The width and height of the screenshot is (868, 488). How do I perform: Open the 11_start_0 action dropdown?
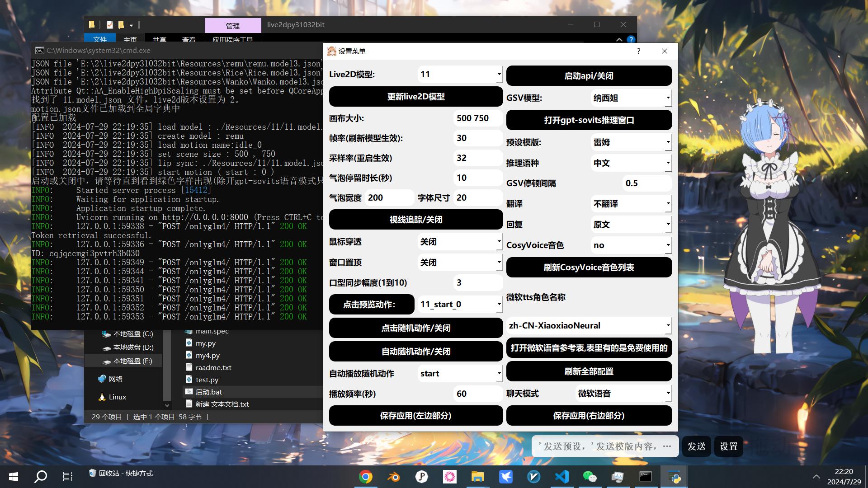click(x=460, y=304)
